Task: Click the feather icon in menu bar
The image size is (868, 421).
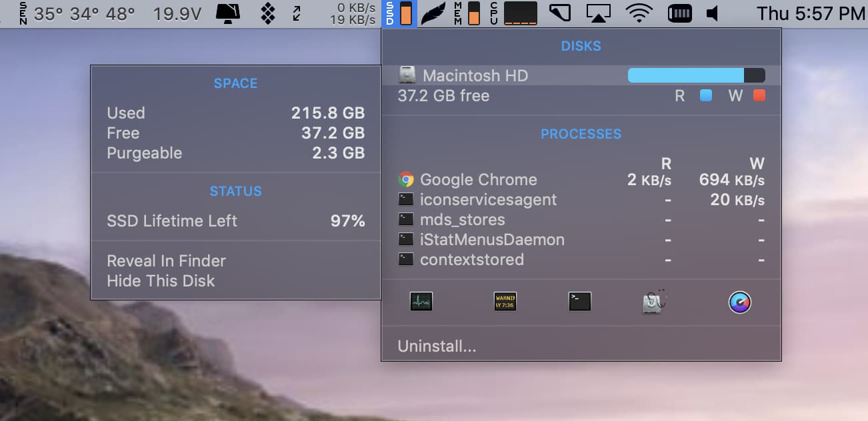Action: [x=433, y=13]
